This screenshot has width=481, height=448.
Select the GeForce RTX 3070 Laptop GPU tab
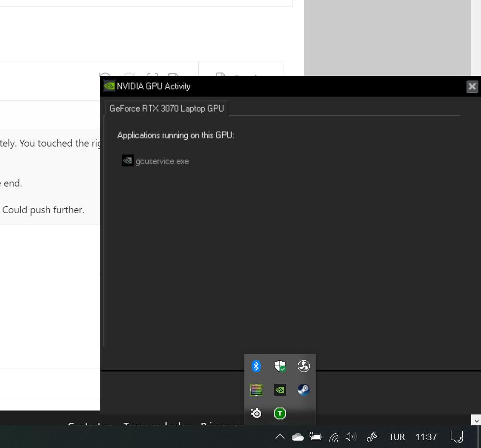click(x=166, y=109)
